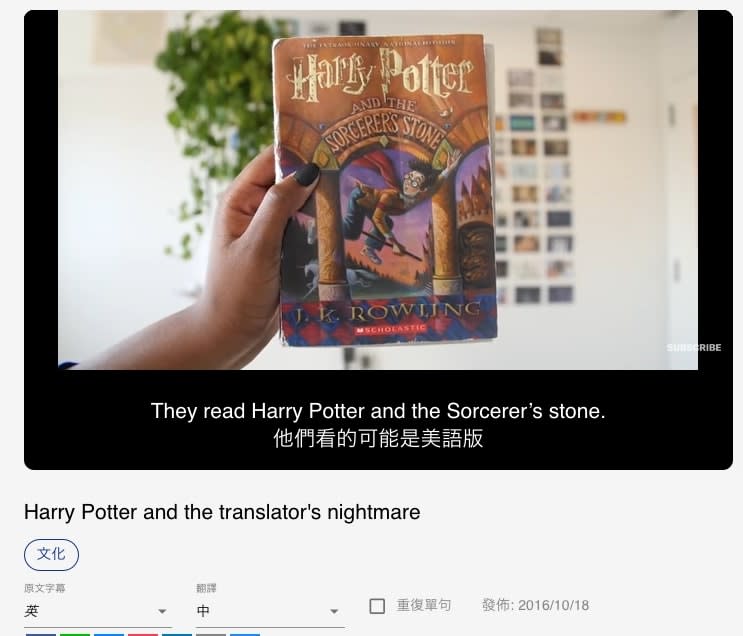Click the gray share button
The width and height of the screenshot is (743, 636).
(211, 635)
